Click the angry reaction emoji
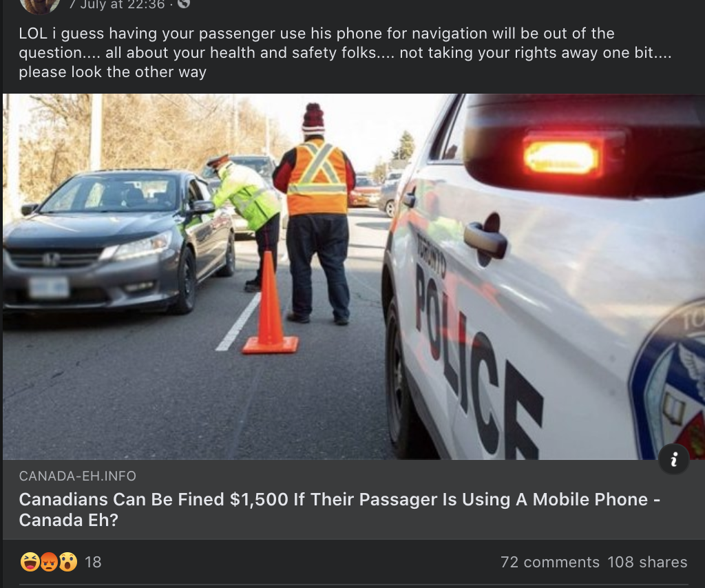 point(49,562)
